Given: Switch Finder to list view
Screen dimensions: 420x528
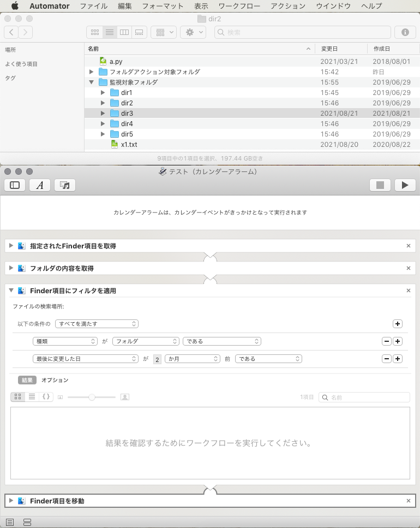Looking at the screenshot, I should click(x=110, y=32).
